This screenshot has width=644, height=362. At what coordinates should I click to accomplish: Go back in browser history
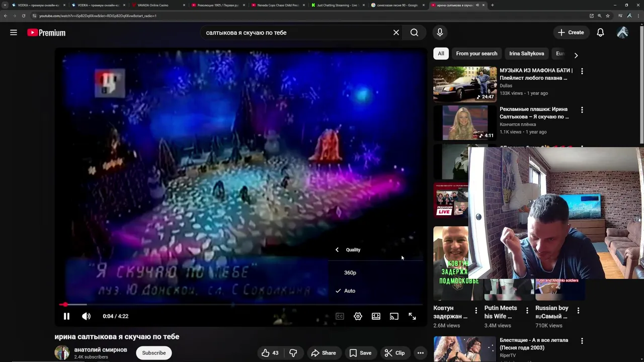6,16
